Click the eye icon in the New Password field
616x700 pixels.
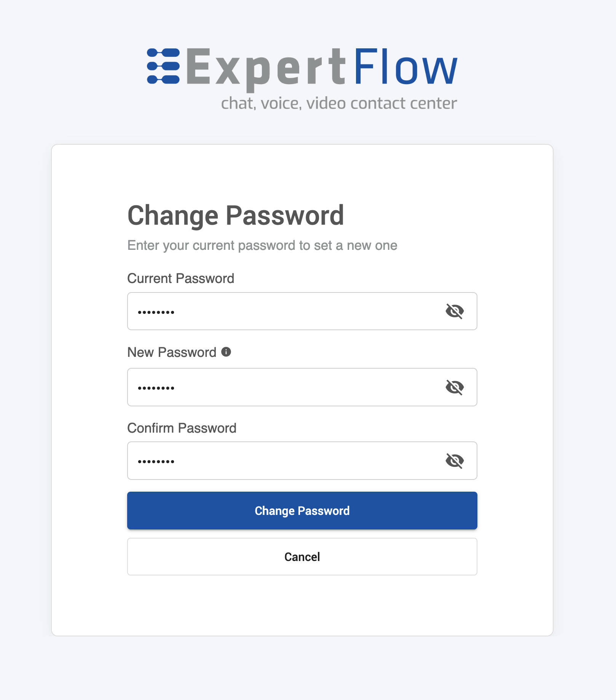(454, 387)
